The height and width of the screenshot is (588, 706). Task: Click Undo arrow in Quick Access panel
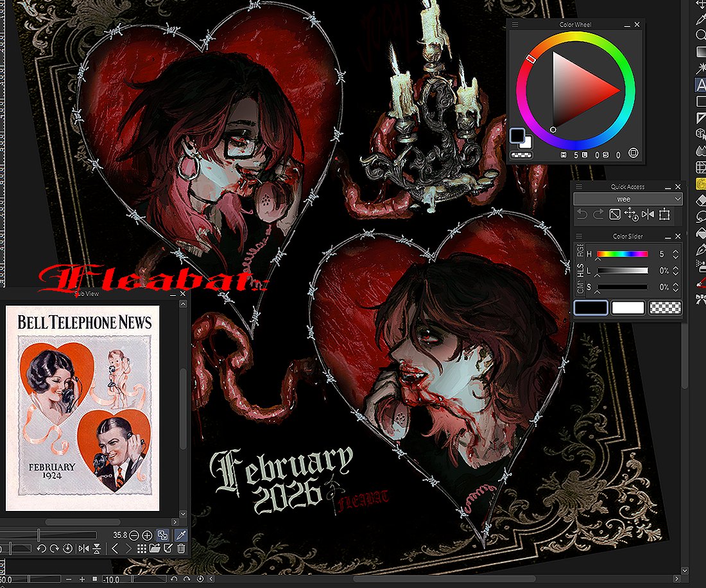click(581, 214)
